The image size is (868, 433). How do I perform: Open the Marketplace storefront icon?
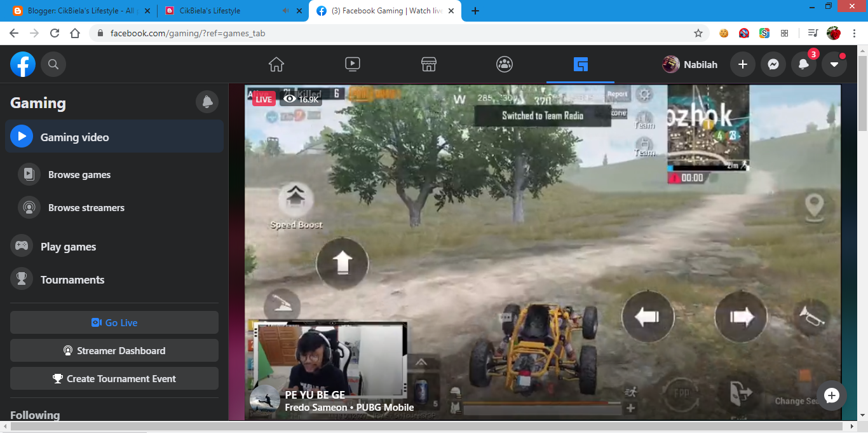pyautogui.click(x=429, y=64)
